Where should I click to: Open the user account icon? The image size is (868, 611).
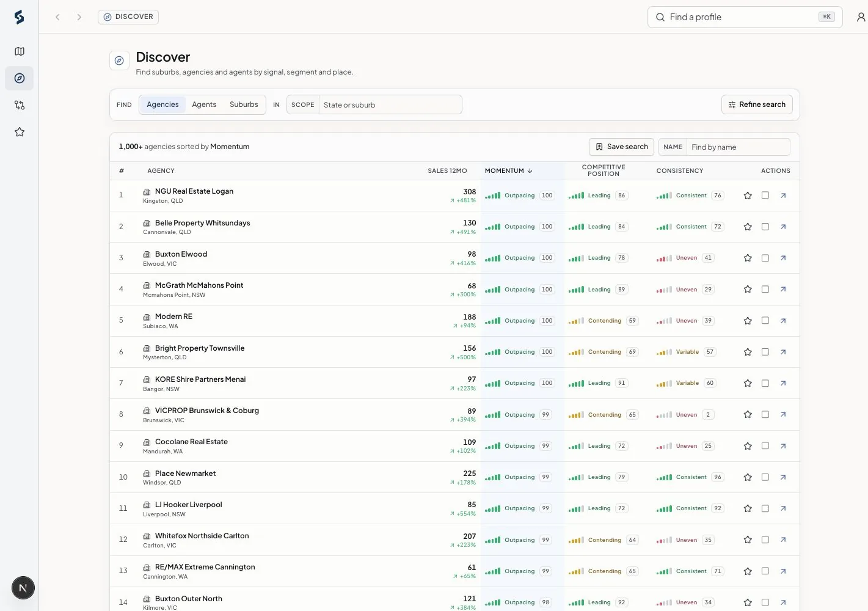[861, 17]
